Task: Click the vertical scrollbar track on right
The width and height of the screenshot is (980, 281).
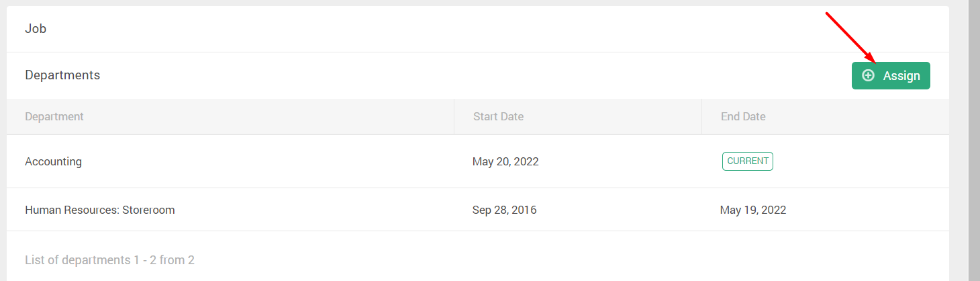Action: tap(974, 140)
